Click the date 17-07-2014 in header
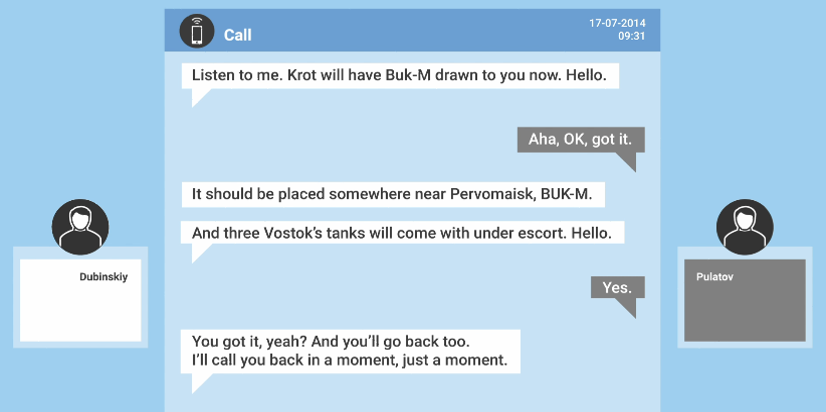The image size is (826, 412). pyautogui.click(x=617, y=22)
